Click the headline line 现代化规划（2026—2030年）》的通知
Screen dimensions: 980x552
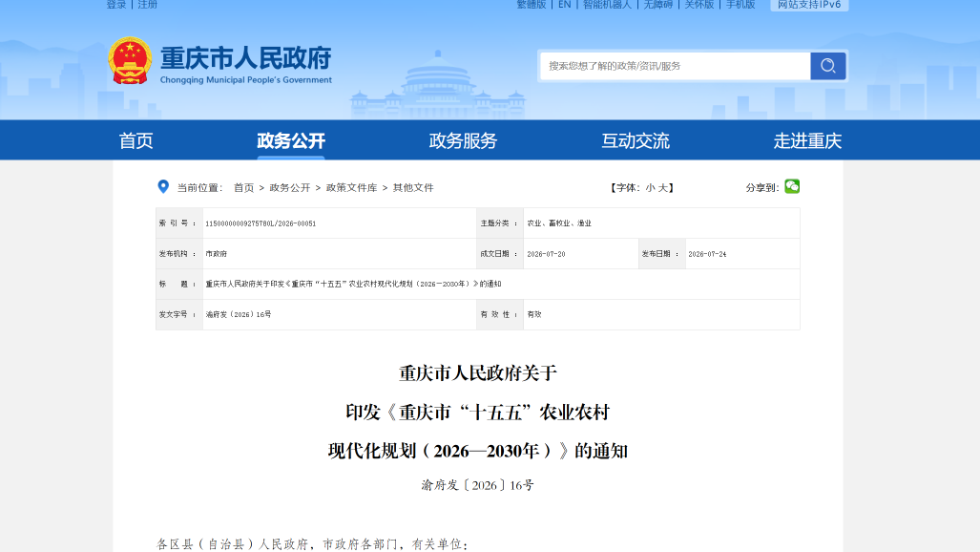(x=478, y=451)
